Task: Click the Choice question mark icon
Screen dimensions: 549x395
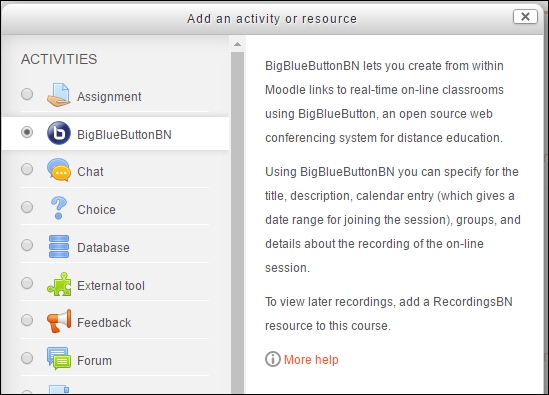Action: click(58, 208)
